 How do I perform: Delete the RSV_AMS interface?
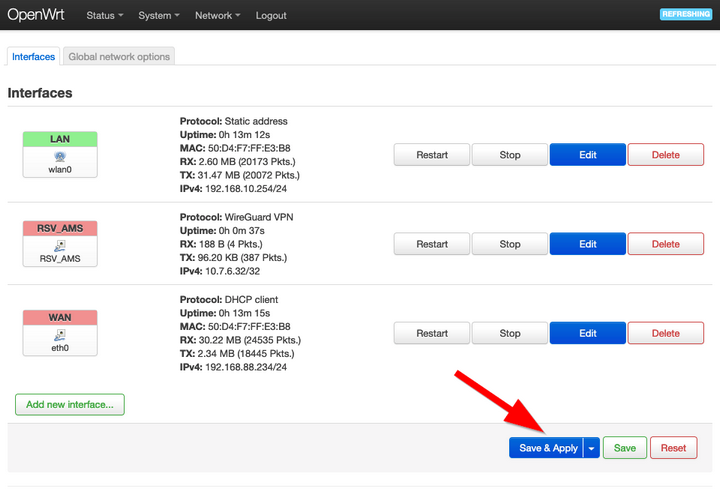665,244
